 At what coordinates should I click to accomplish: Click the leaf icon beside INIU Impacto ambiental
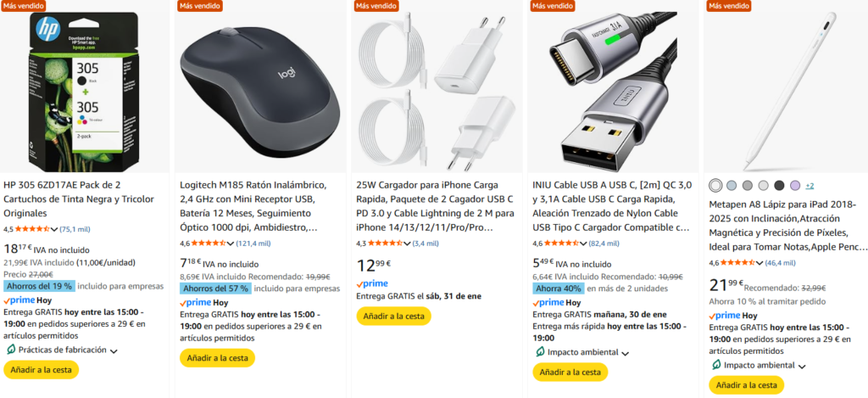[x=540, y=351]
